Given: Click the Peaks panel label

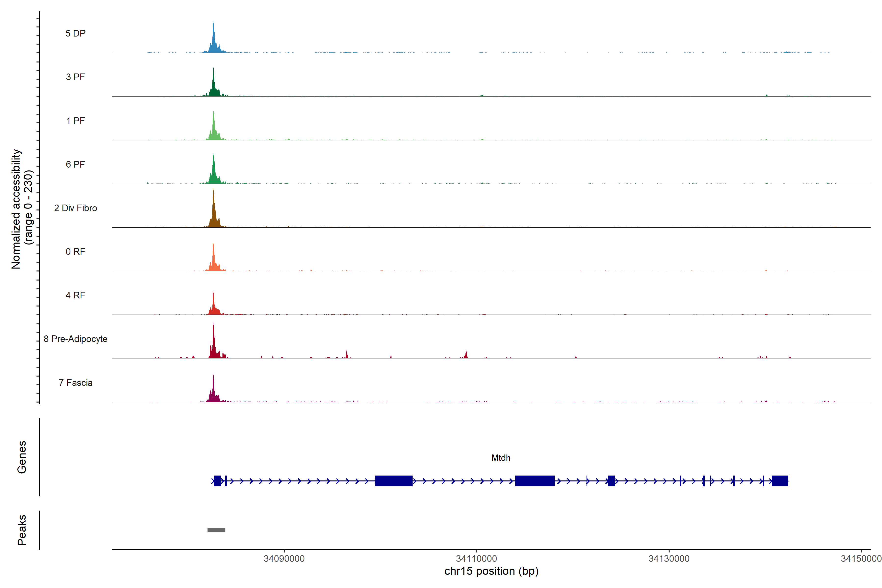Looking at the screenshot, I should (22, 529).
